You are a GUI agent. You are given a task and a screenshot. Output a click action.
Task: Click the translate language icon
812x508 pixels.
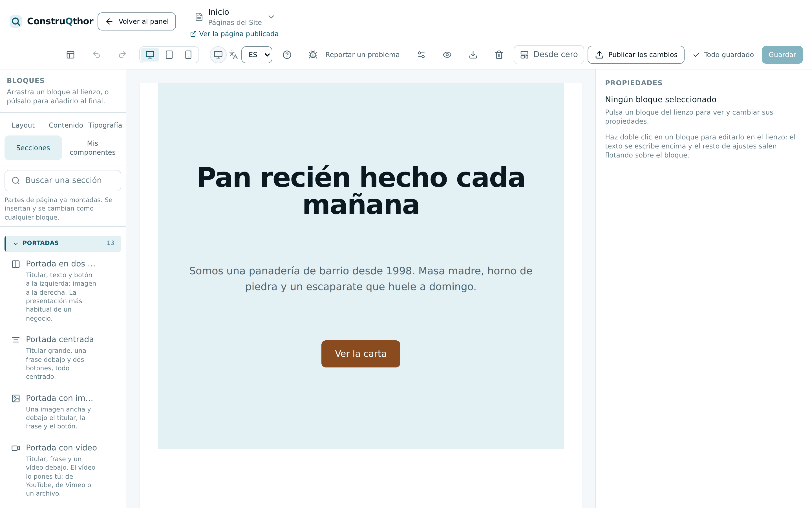coord(233,55)
